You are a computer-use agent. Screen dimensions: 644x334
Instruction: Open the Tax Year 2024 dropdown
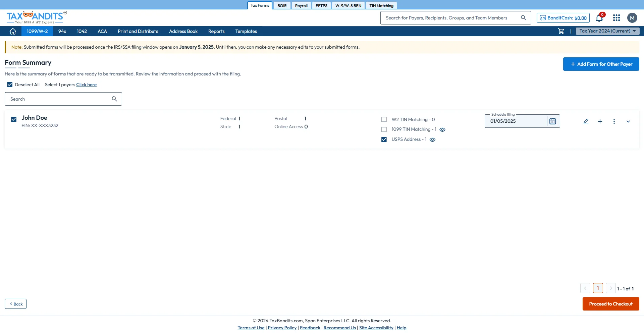pos(607,31)
